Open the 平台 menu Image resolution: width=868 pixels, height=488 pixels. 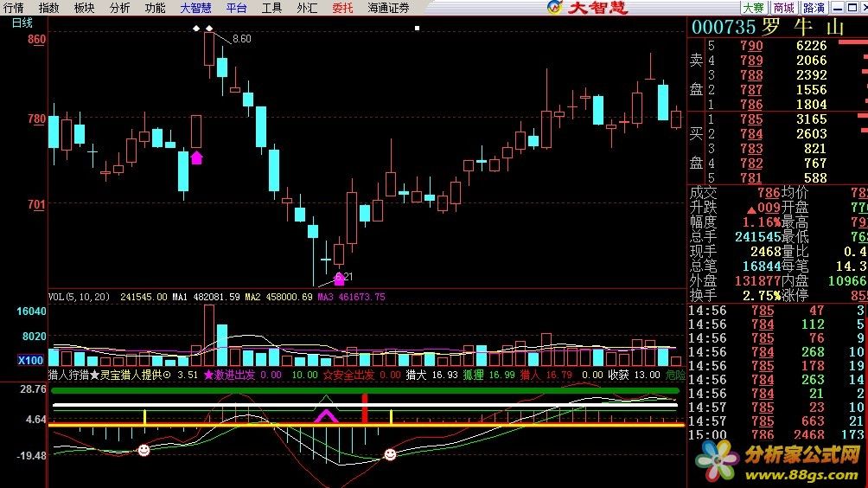[236, 8]
